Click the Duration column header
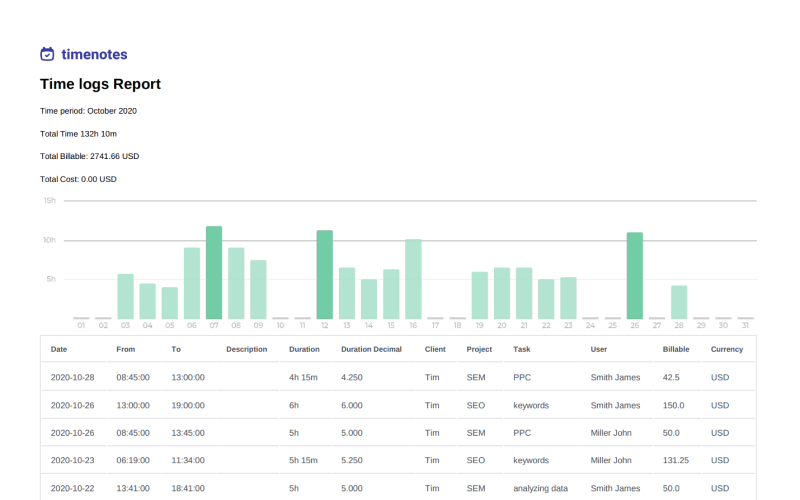The width and height of the screenshot is (800, 500). coord(304,349)
